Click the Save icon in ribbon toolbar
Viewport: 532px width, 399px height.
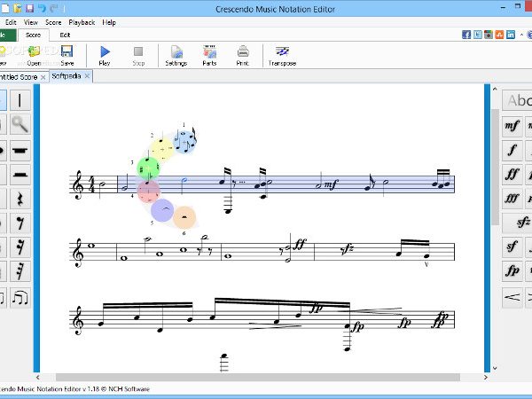click(x=67, y=55)
